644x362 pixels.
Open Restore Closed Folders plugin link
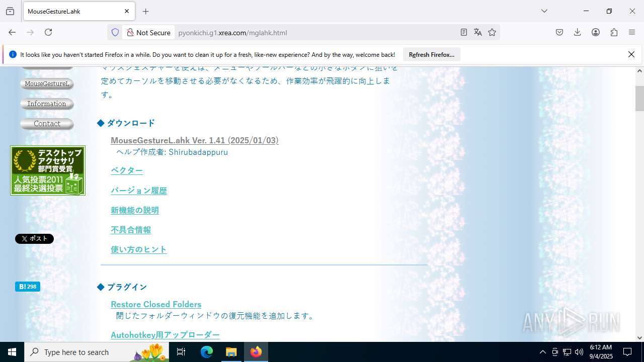tap(156, 304)
